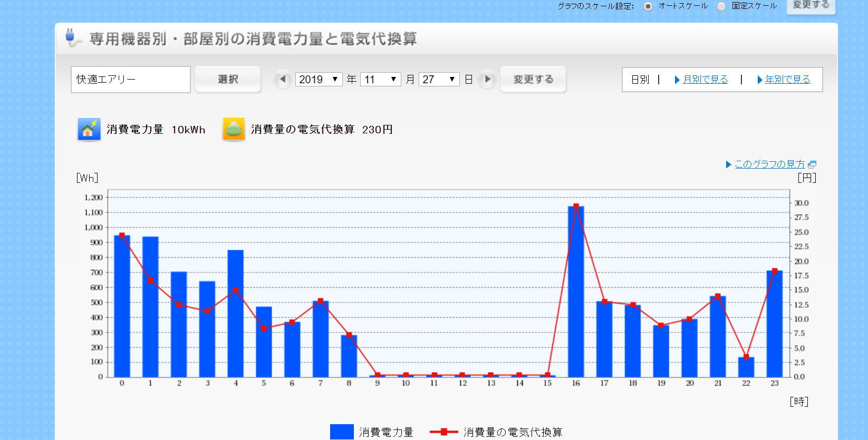The image size is (868, 440).
Task: Select the 固定スケール radio button
Action: [721, 6]
